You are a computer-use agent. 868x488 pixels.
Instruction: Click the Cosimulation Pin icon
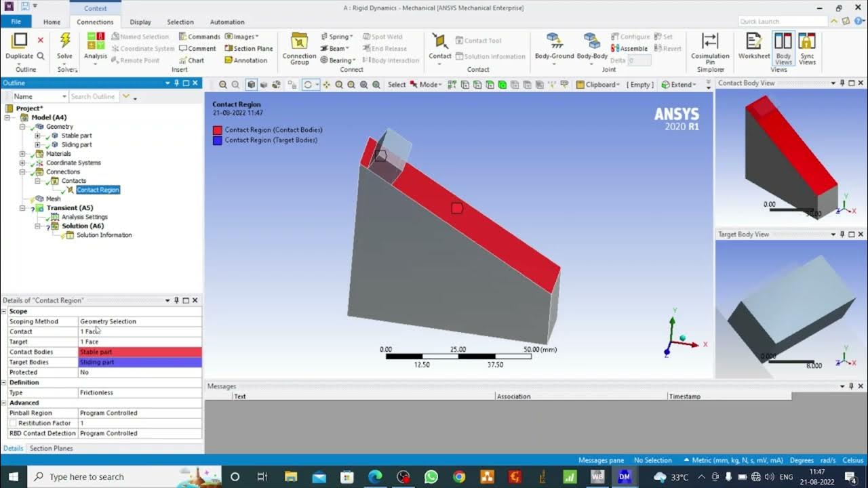click(710, 41)
